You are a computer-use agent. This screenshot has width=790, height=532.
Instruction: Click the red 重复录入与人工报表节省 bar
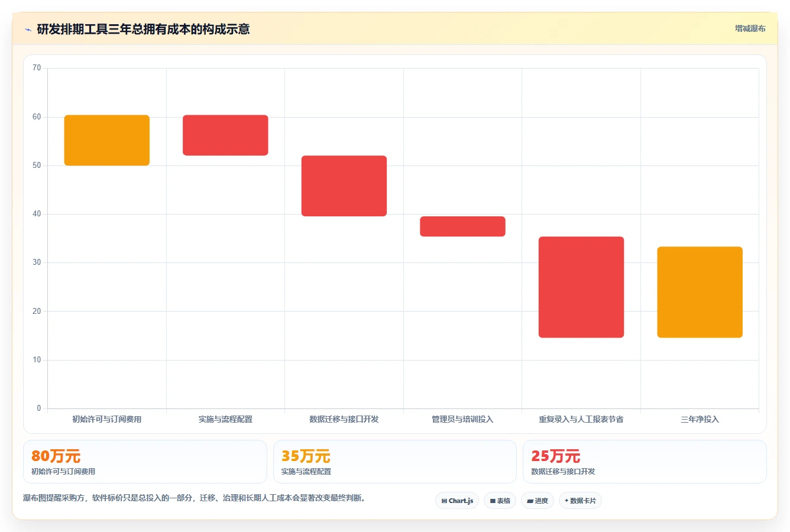pos(581,287)
